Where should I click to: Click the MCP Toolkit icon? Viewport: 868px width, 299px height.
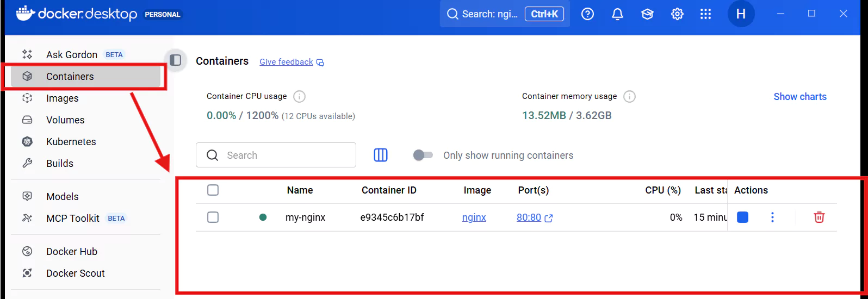pos(27,219)
